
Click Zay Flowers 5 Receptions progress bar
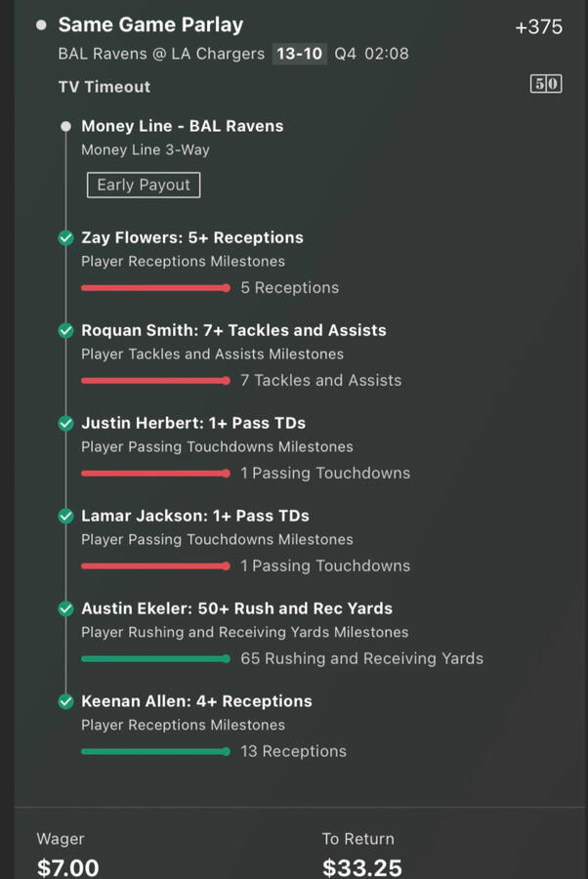tap(155, 288)
